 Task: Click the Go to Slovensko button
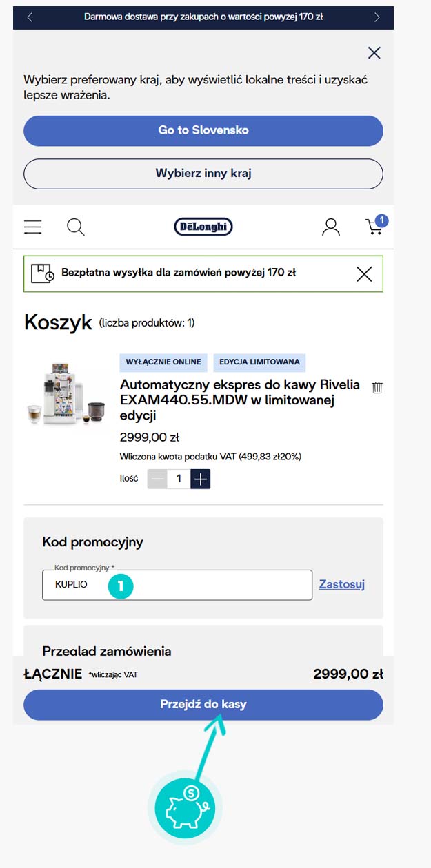click(x=203, y=130)
